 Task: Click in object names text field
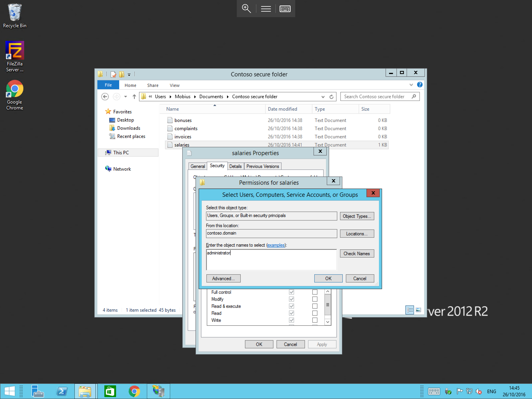point(271,260)
